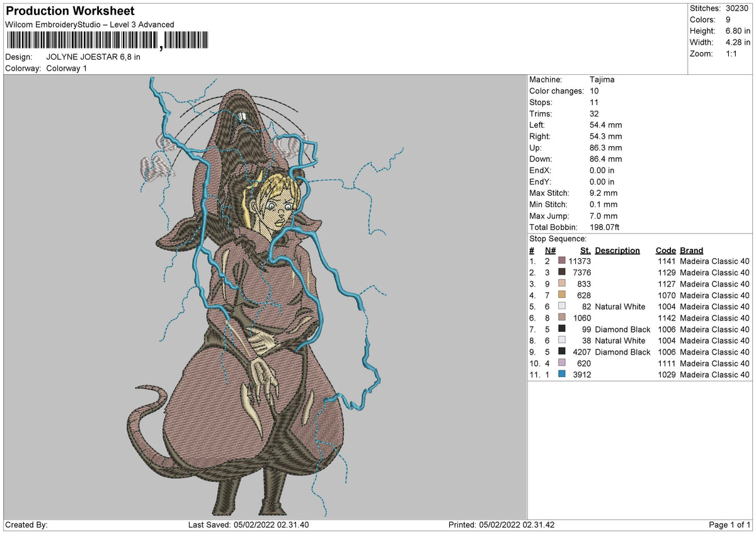Click the color swatch for stop 1
756x534 pixels.
(562, 261)
